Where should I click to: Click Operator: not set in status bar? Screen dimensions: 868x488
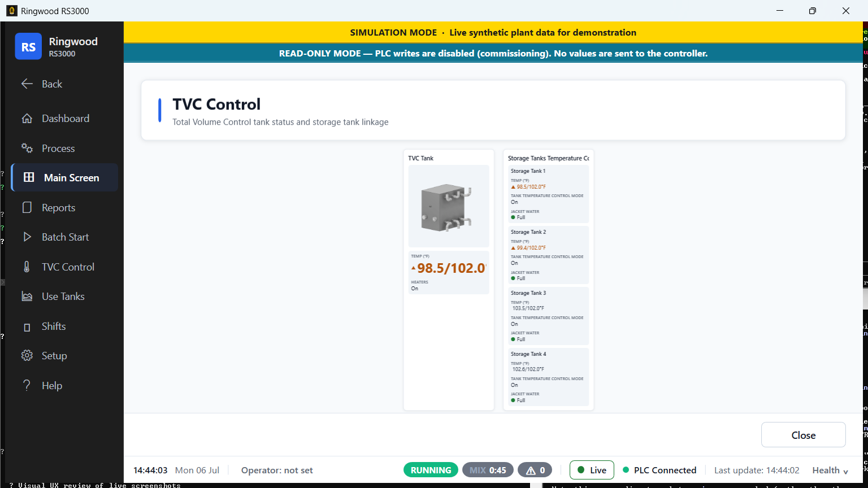(277, 470)
